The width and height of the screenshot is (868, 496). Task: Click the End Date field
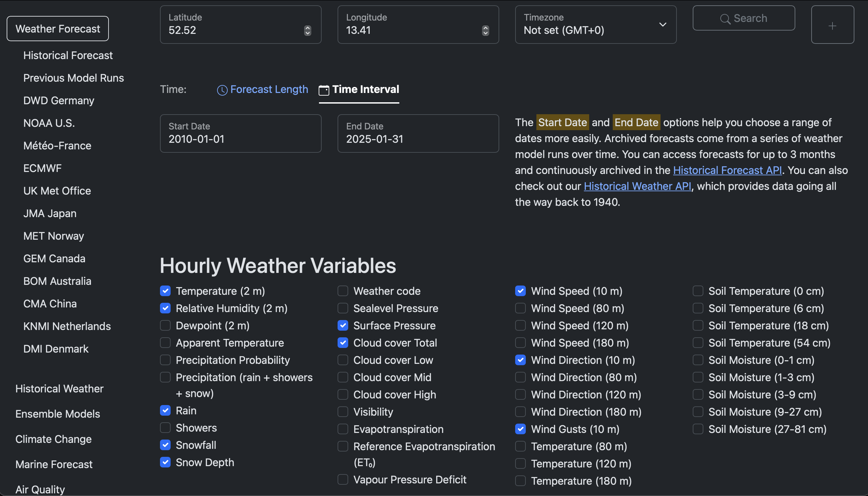tap(418, 133)
